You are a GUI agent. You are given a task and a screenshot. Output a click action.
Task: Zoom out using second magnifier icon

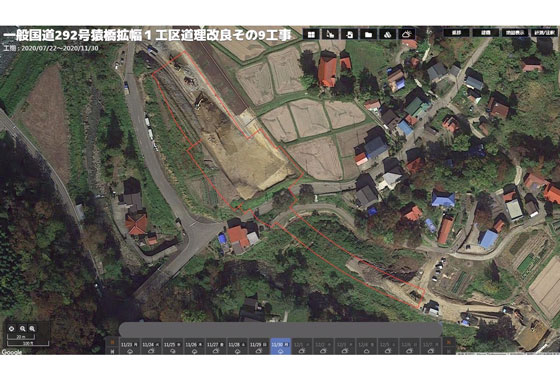coord(32,329)
